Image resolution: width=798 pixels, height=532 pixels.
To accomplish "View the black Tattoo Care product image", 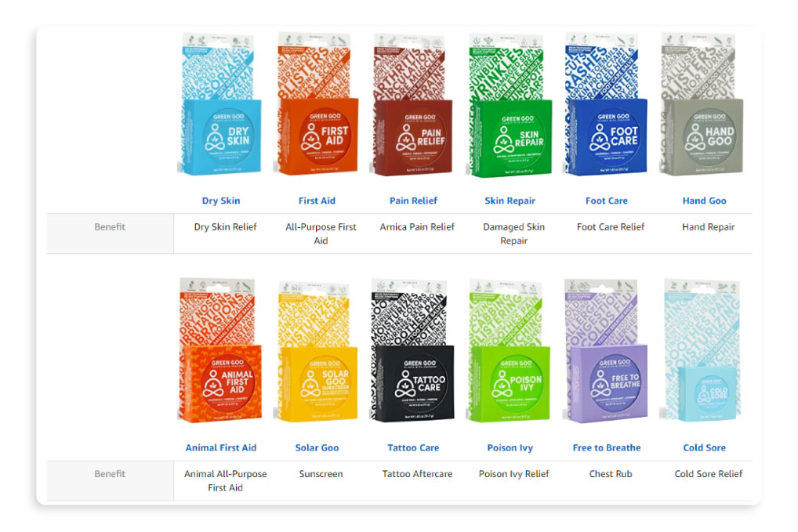I will pyautogui.click(x=412, y=351).
